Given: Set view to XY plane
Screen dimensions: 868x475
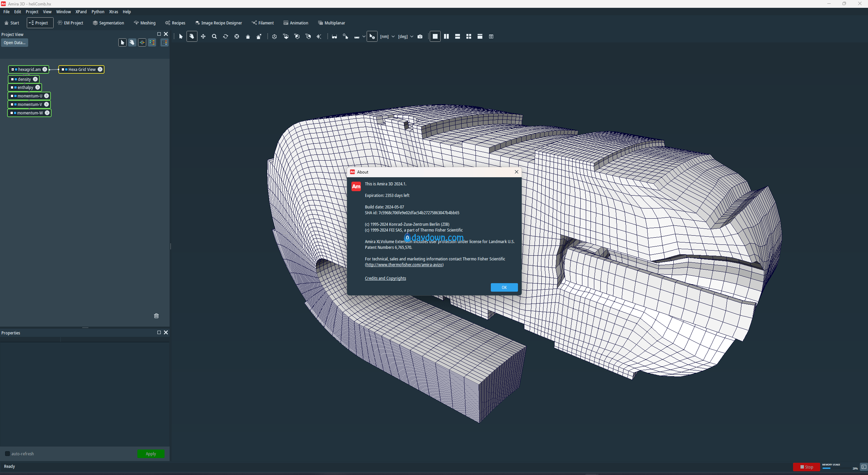Looking at the screenshot, I should (286, 36).
